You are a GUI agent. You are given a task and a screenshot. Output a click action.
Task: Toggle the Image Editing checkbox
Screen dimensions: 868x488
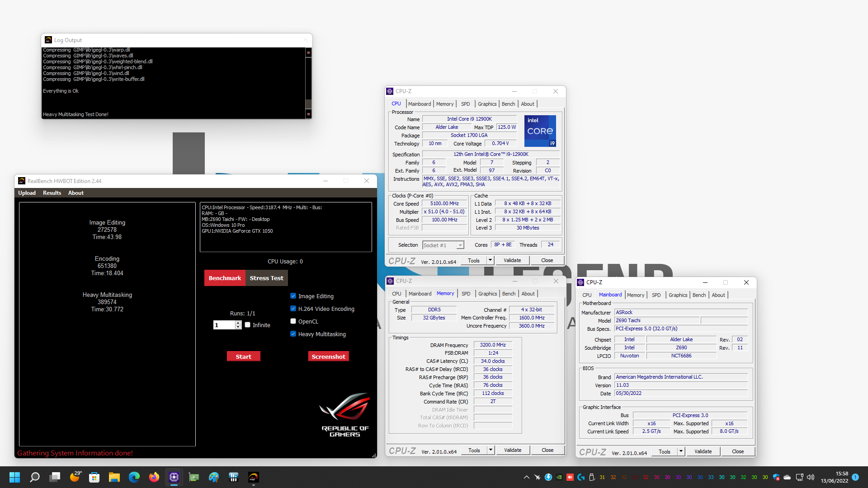tap(293, 296)
